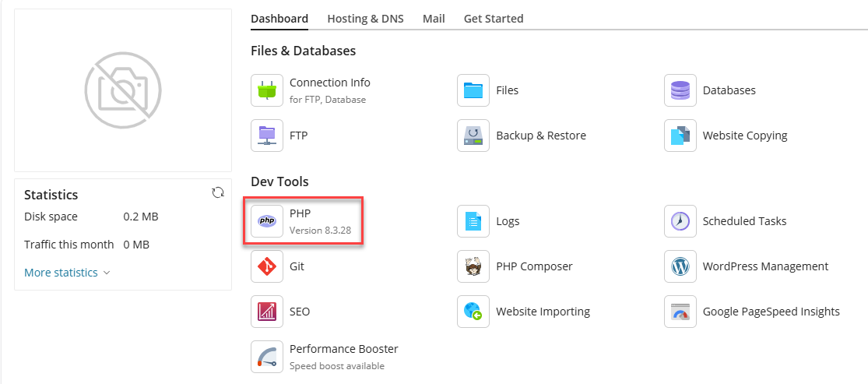The image size is (868, 384).
Task: Click the website screenshot placeholder thumbnail
Action: coord(123,90)
